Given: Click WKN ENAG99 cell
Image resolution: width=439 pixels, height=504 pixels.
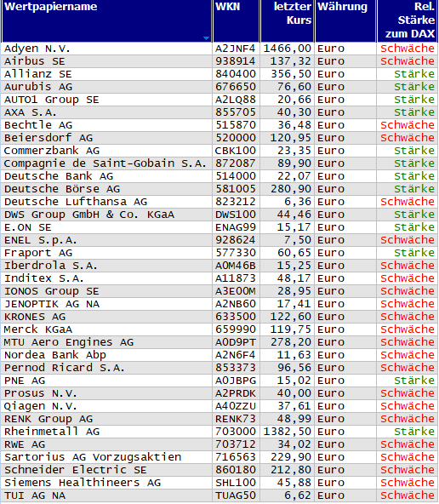Looking at the screenshot, I should click(236, 227).
